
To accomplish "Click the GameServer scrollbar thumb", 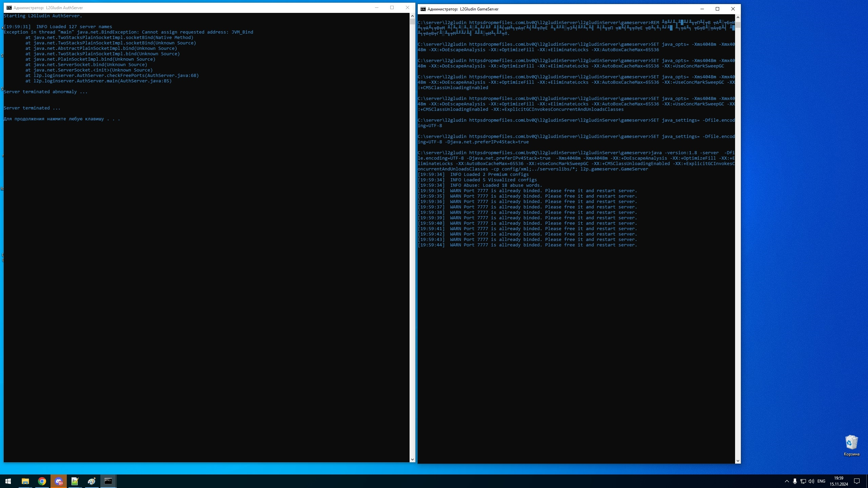I will [x=738, y=24].
